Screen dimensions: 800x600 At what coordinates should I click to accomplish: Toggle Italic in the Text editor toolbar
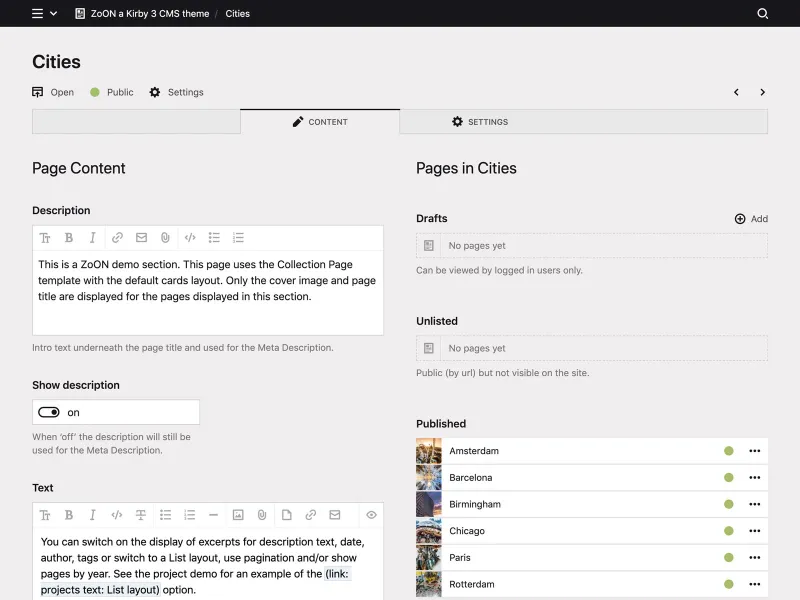91,514
